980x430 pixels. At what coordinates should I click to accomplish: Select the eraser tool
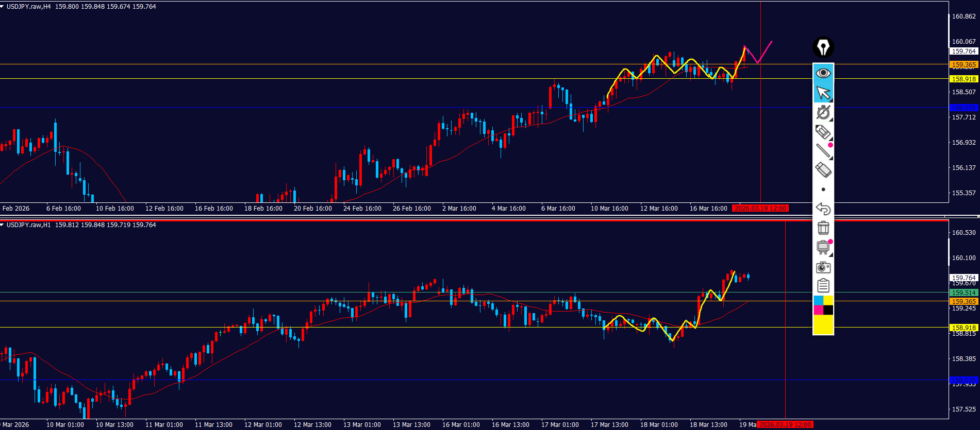pyautogui.click(x=823, y=169)
